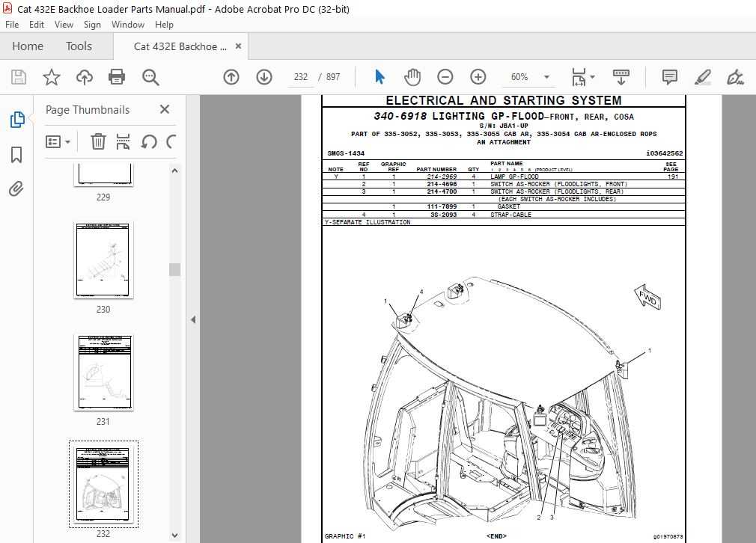Open the page display options arrow
Image resolution: width=756 pixels, height=543 pixels.
tap(592, 77)
